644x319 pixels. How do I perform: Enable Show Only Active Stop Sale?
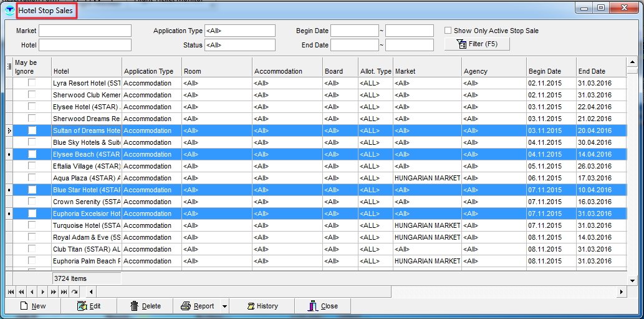(448, 31)
